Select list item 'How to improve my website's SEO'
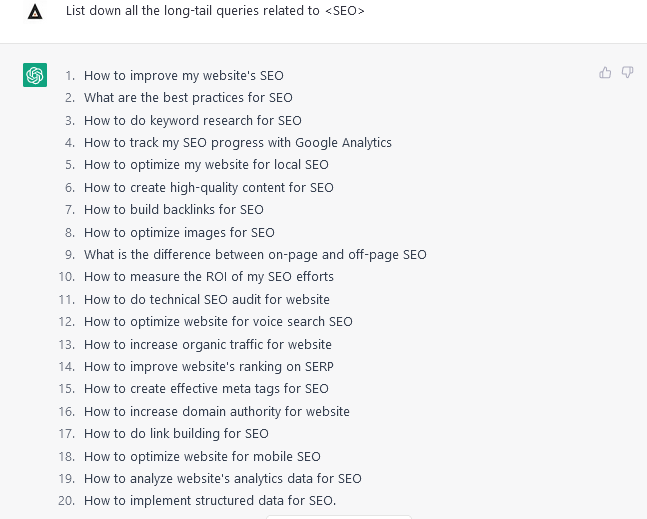The image size is (647, 519). (x=184, y=76)
